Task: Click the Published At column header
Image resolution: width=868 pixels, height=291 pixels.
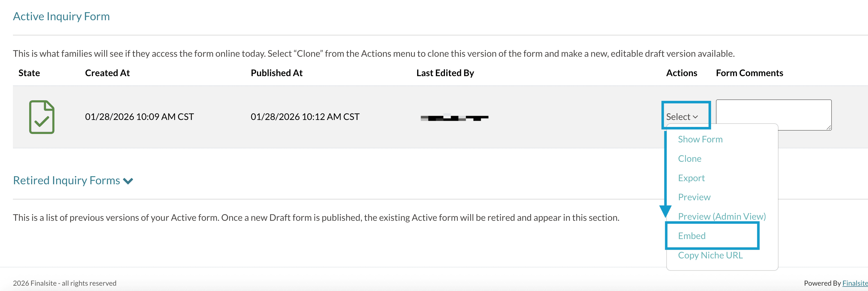Action: coord(276,72)
